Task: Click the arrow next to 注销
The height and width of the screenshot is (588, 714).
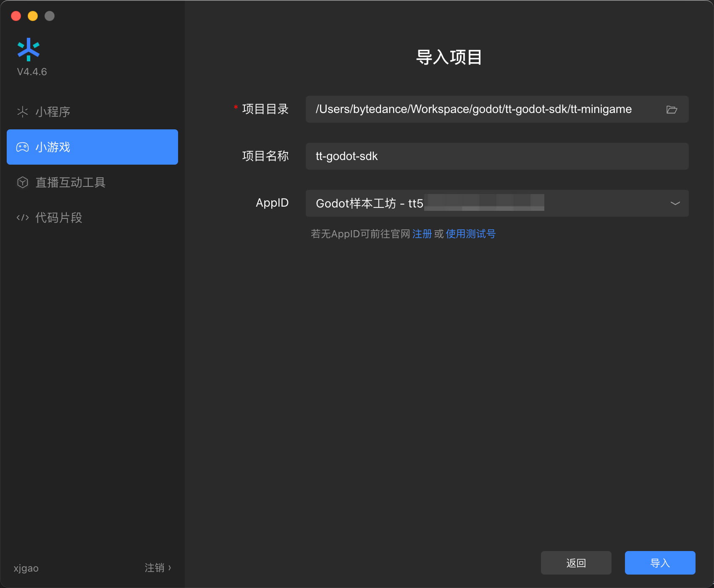Action: point(170,568)
